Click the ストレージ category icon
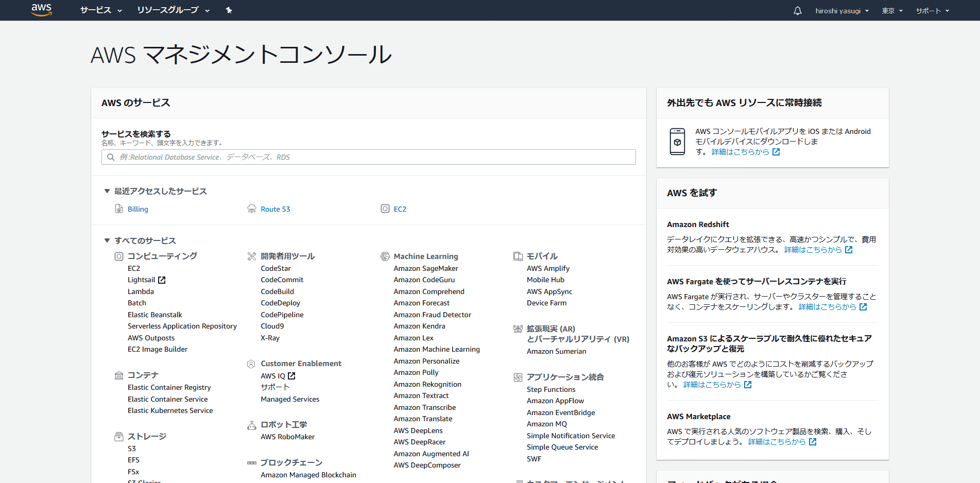Image resolution: width=980 pixels, height=483 pixels. point(119,436)
